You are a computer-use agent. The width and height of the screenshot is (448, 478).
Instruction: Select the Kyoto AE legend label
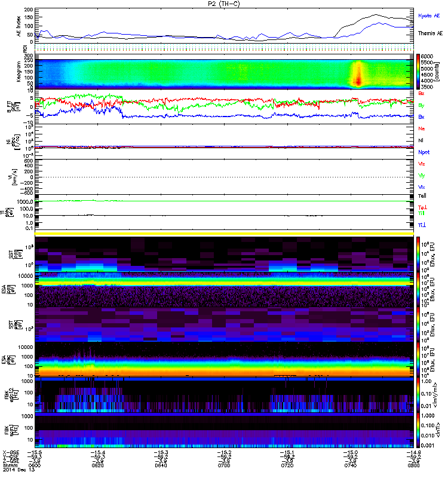coord(429,16)
